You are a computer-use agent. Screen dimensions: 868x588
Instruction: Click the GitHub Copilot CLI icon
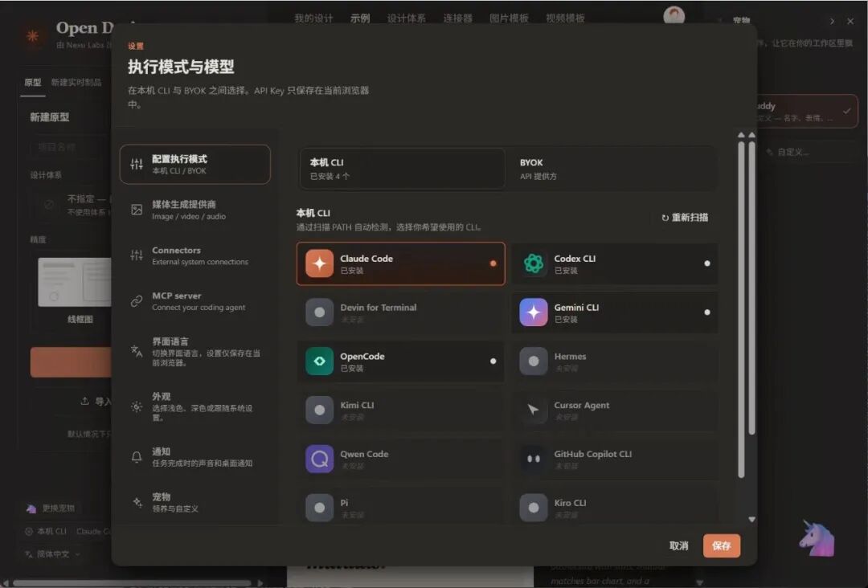coord(534,459)
